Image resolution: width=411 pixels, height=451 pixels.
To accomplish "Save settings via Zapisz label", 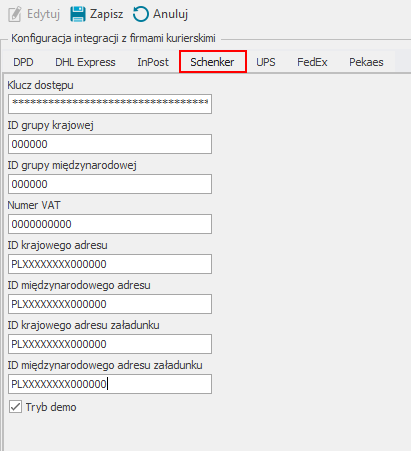I will point(107,14).
